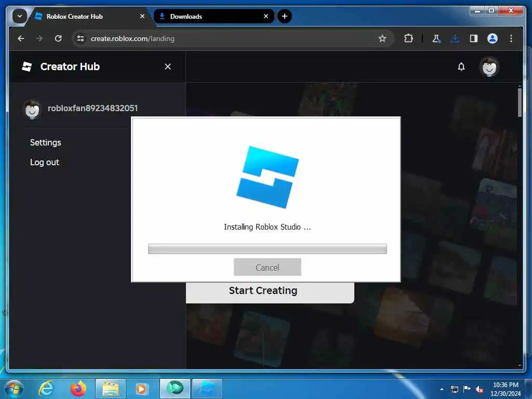Close the Downloads tab
The height and width of the screenshot is (399, 532).
[x=266, y=16]
